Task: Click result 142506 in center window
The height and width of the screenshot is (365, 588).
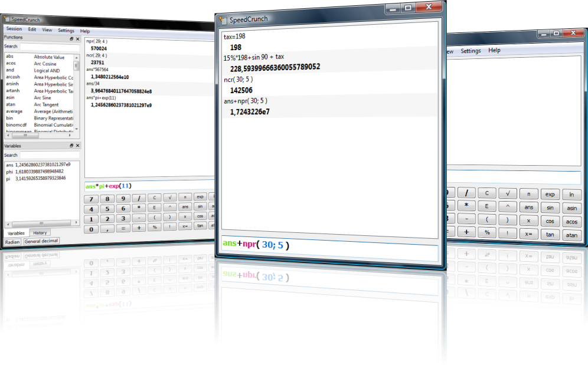Action: 241,90
